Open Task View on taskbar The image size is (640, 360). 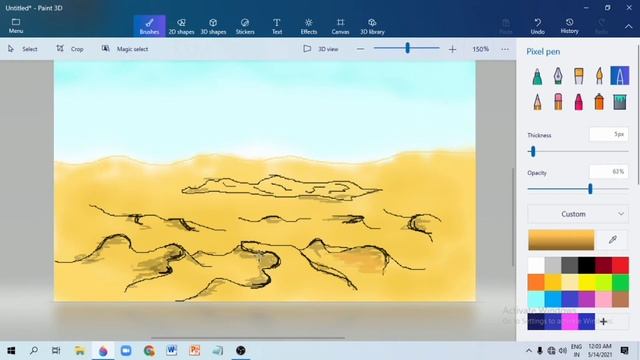tap(56, 351)
